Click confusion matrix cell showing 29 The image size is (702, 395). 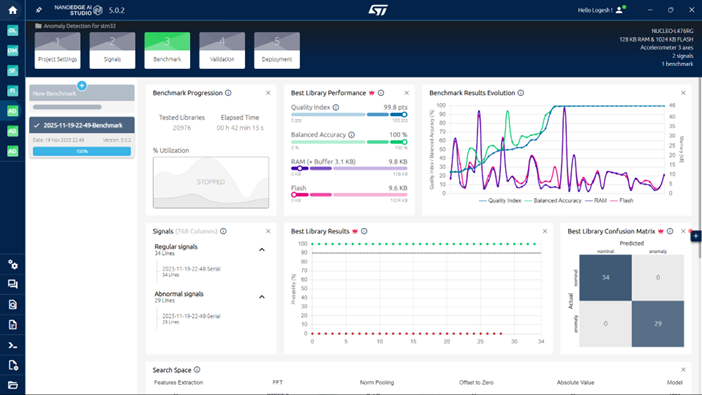pyautogui.click(x=658, y=323)
